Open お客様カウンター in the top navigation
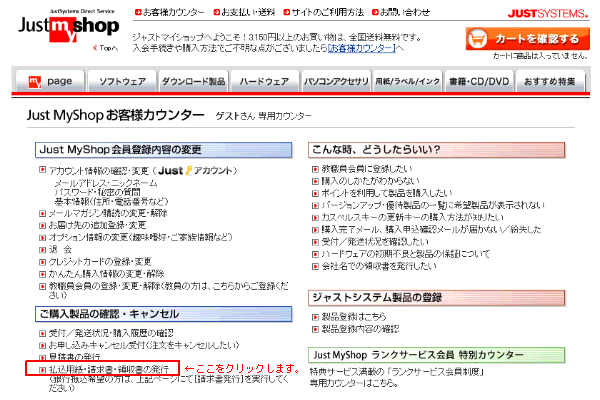 click(170, 12)
